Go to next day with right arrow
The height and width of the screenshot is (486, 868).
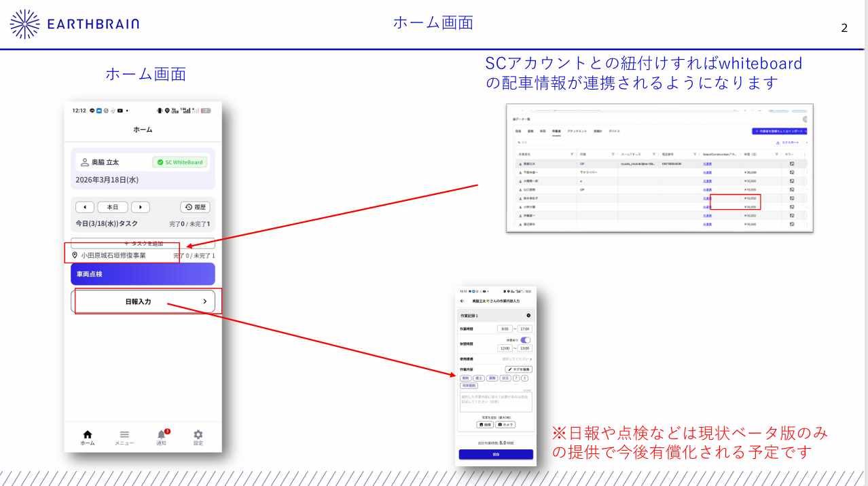coord(140,207)
